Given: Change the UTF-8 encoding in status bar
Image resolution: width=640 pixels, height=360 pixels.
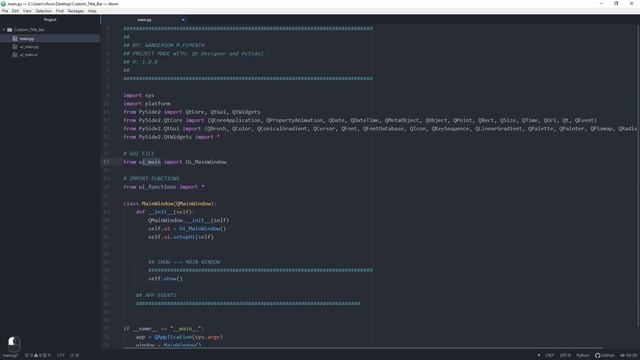Looking at the screenshot, I should [x=565, y=356].
